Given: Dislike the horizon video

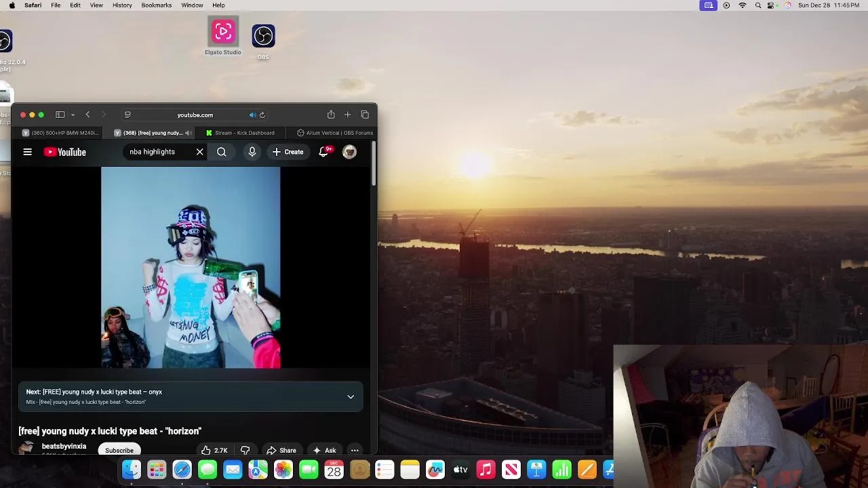Looking at the screenshot, I should pyautogui.click(x=245, y=450).
